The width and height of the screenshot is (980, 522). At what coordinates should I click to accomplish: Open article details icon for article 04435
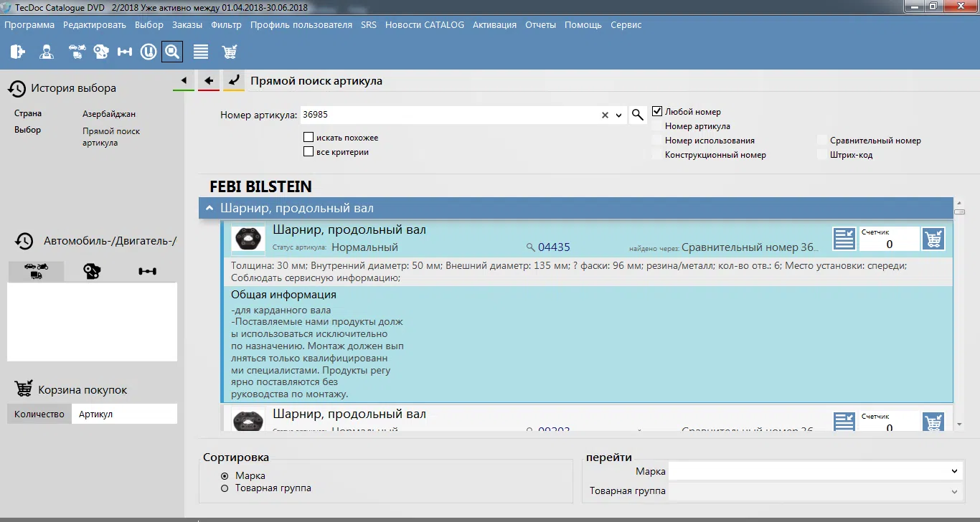tap(844, 239)
